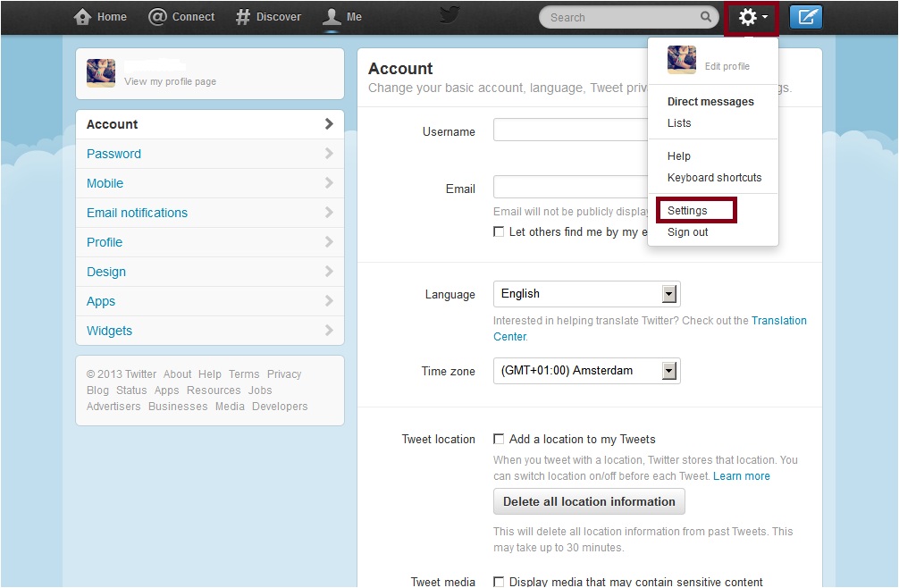The width and height of the screenshot is (899, 588).
Task: Open the Language dropdown
Action: tap(586, 294)
